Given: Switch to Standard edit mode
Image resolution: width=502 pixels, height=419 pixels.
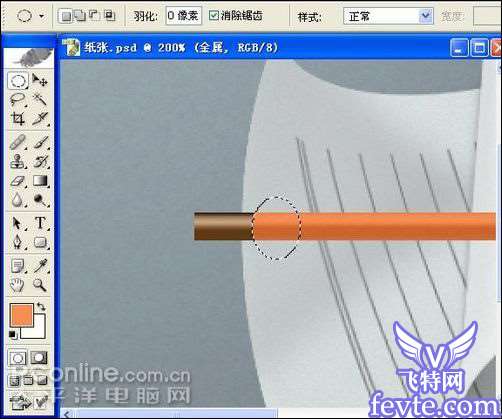Looking at the screenshot, I should pyautogui.click(x=18, y=358).
